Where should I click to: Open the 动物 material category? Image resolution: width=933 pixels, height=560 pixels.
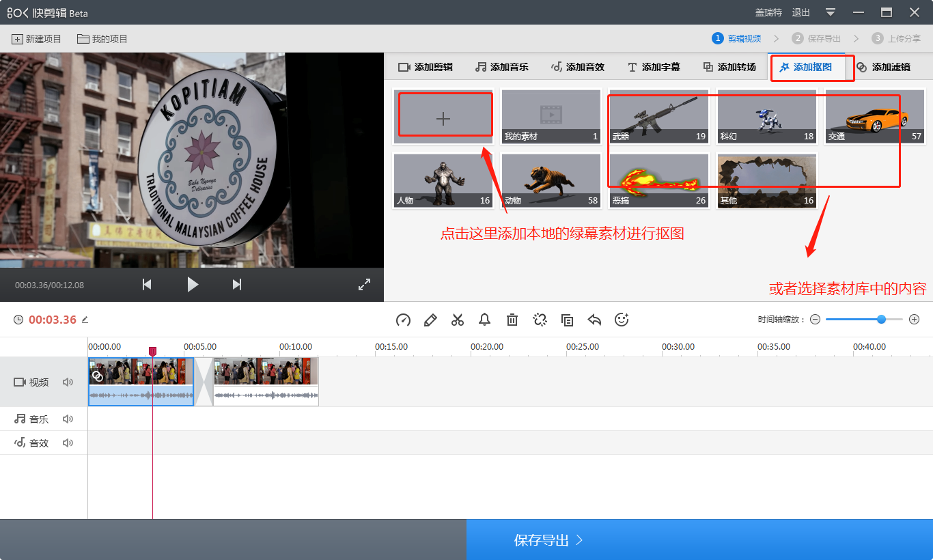pyautogui.click(x=551, y=180)
